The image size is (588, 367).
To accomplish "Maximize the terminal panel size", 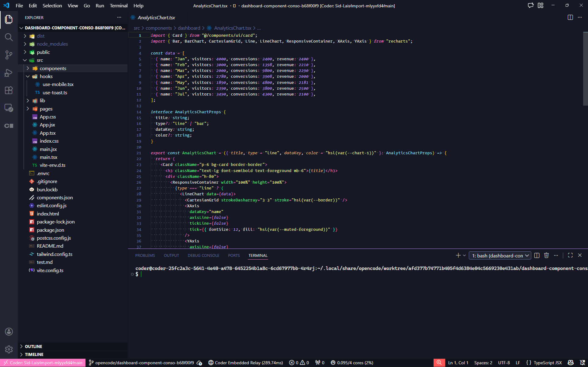I will [570, 255].
